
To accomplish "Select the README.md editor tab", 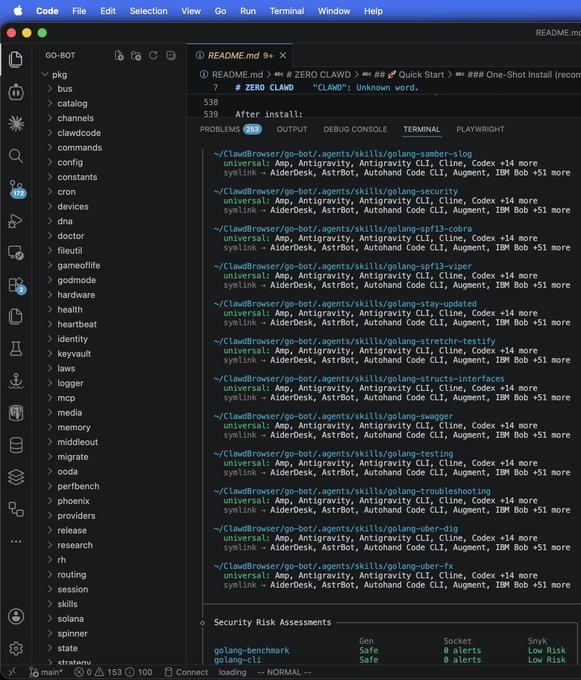I will point(239,56).
